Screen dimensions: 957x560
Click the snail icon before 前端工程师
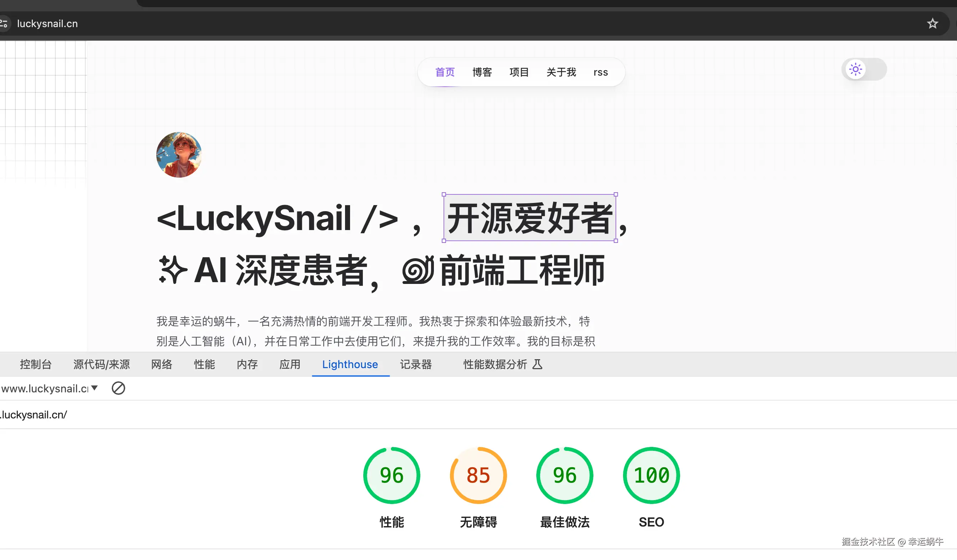pyautogui.click(x=418, y=270)
